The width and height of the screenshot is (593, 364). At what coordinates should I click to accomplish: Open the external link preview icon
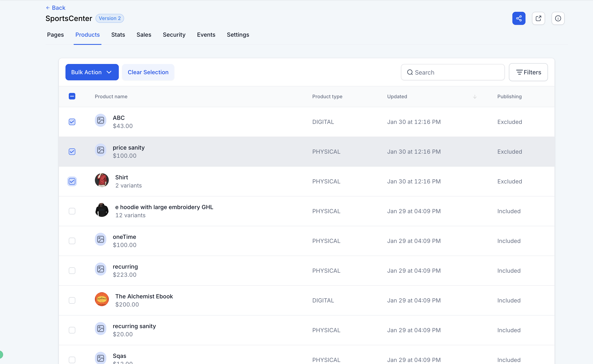coord(538,18)
